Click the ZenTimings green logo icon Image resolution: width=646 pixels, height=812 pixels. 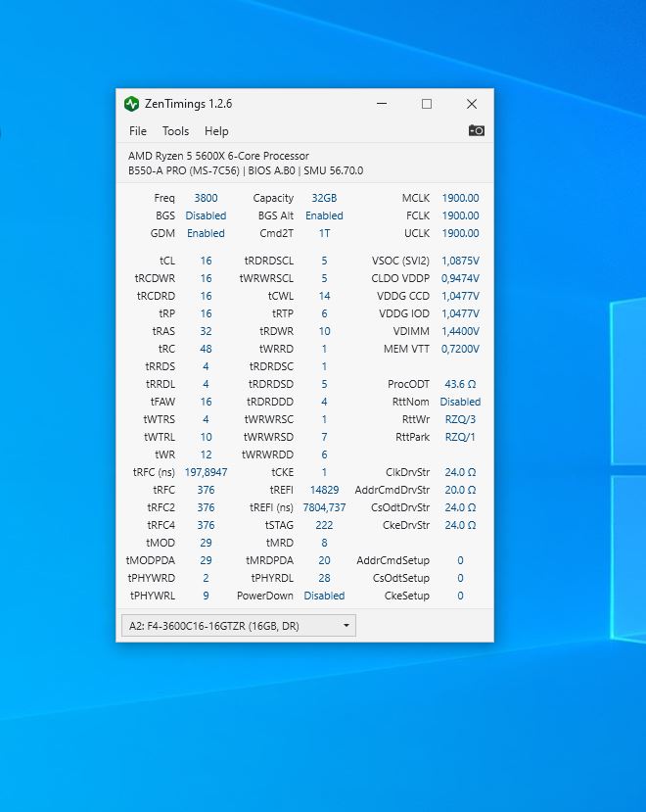131,104
